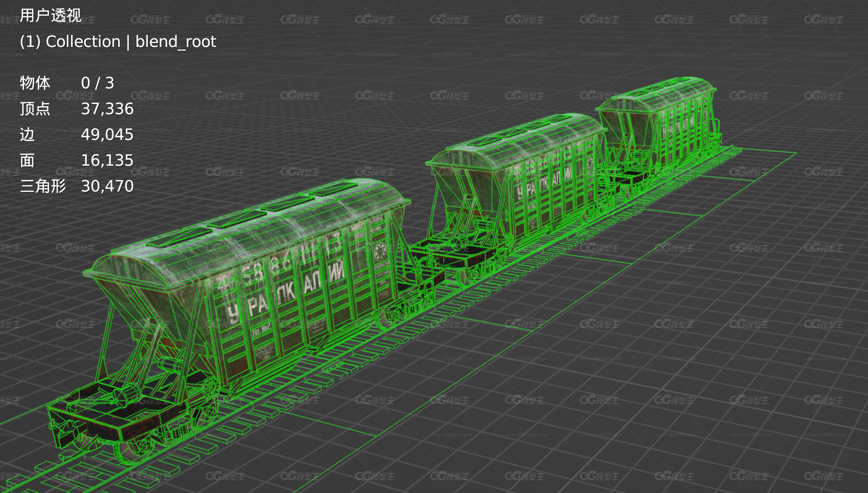Click the face count '16,135'
868x493 pixels.
click(107, 161)
